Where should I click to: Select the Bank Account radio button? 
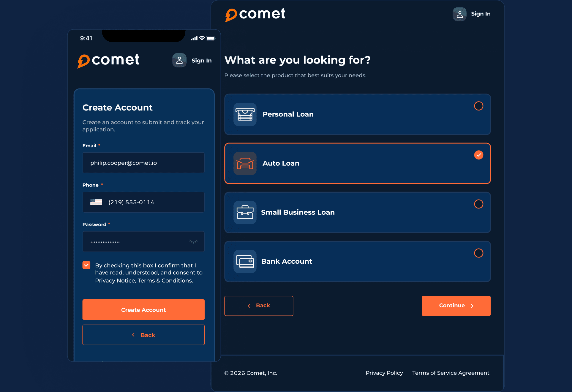(478, 253)
